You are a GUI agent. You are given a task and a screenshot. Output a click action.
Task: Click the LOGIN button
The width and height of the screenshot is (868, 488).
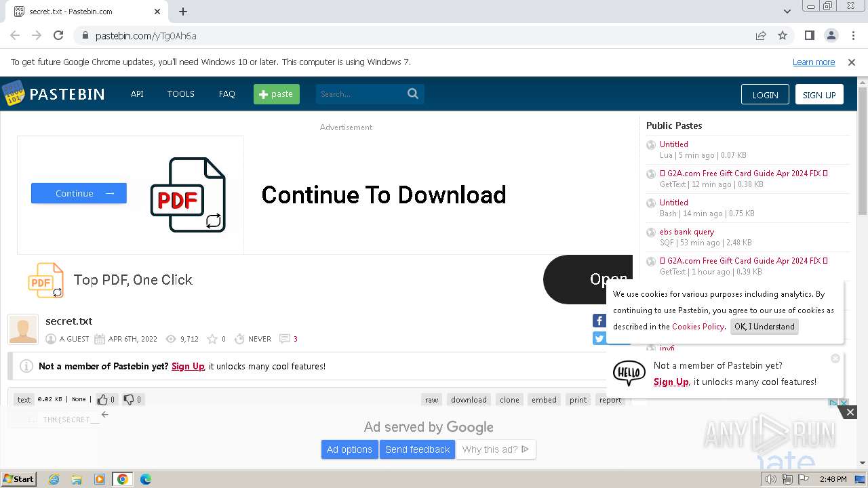coord(765,95)
